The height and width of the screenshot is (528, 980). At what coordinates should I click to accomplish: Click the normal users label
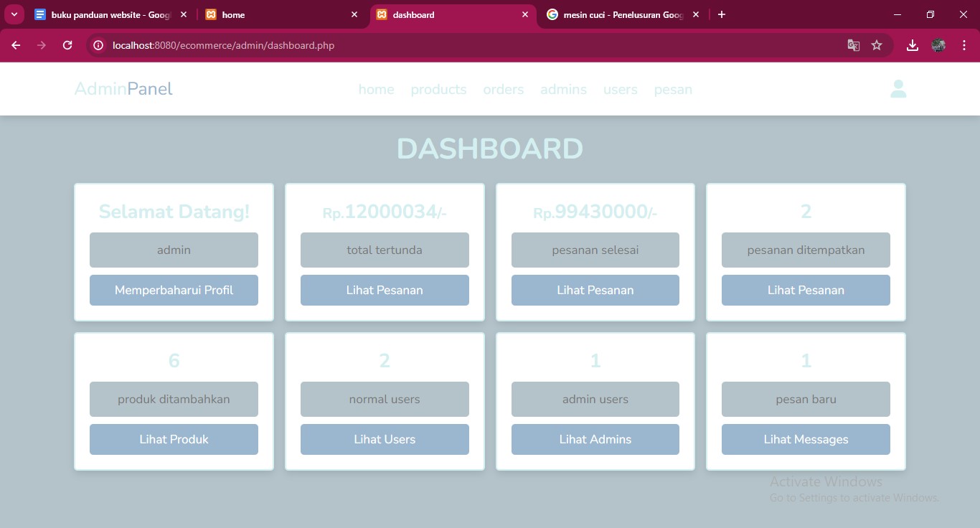click(x=385, y=399)
